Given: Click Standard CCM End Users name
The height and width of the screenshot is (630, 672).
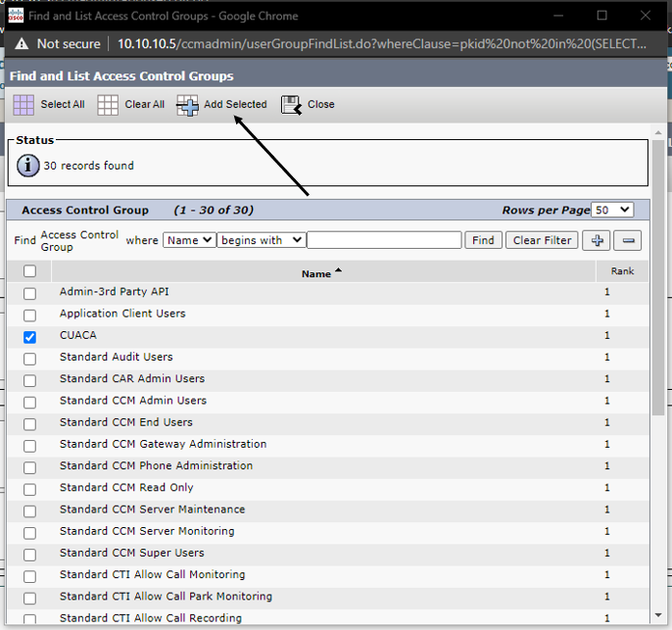Looking at the screenshot, I should tap(126, 422).
